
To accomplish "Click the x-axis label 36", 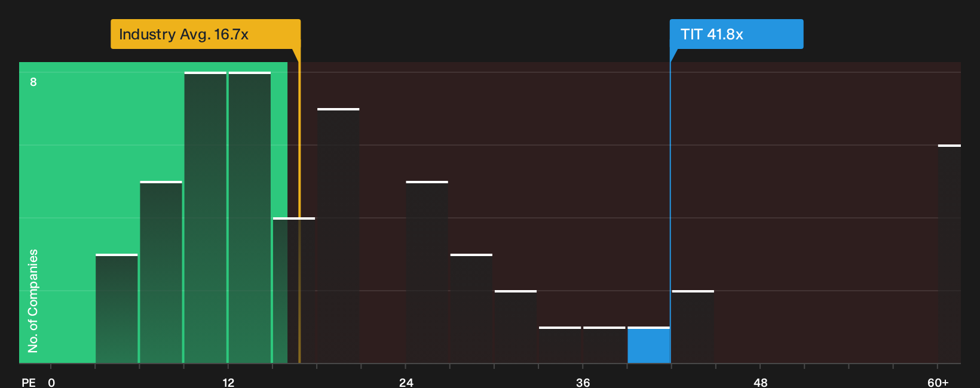I will (x=583, y=382).
